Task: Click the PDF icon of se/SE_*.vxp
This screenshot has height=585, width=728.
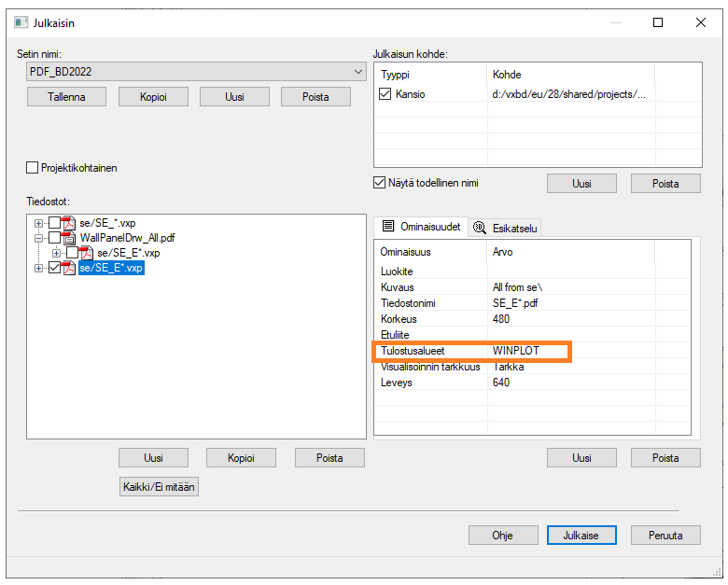Action: click(x=68, y=223)
